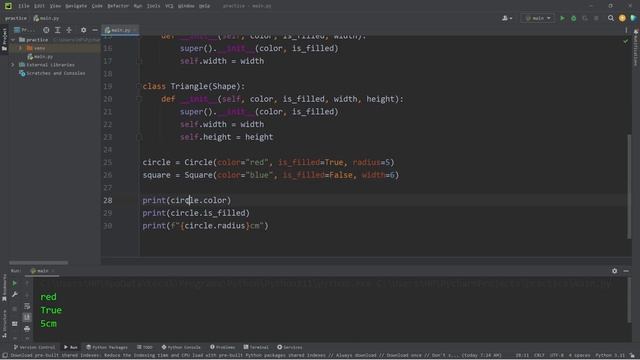640x360 pixels.
Task: Click the layout icon in Run panel sidebar
Action: [x=15, y=324]
